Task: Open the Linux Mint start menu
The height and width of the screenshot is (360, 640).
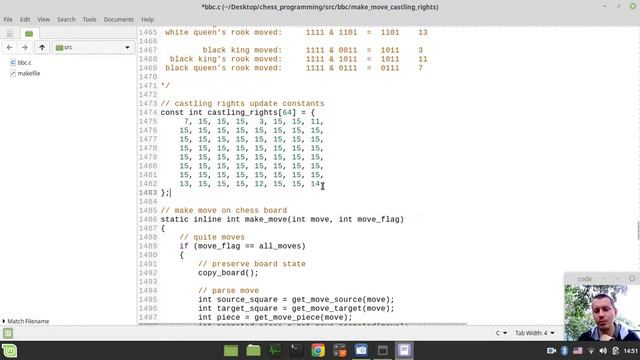Action: point(9,351)
